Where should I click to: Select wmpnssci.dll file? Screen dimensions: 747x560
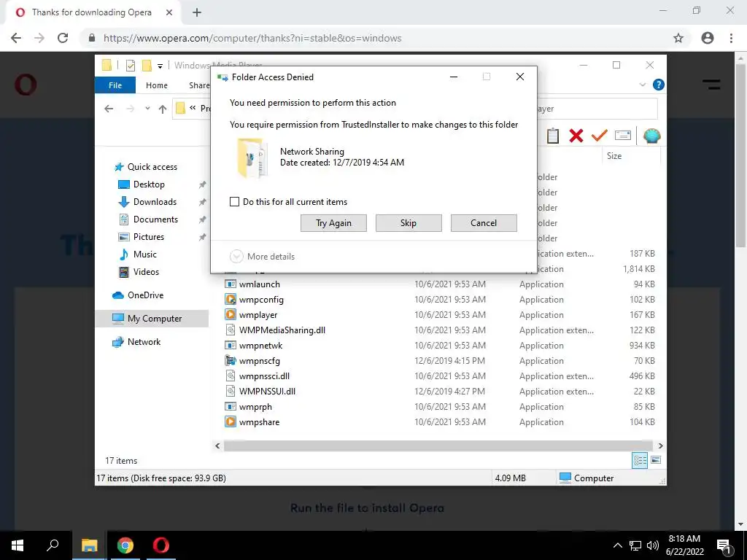tap(264, 376)
